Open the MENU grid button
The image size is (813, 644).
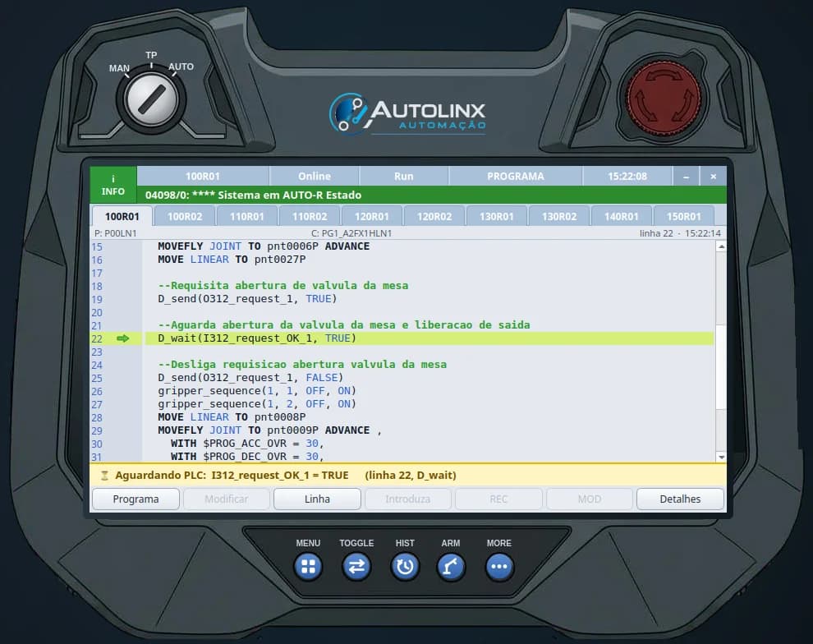[x=308, y=566]
